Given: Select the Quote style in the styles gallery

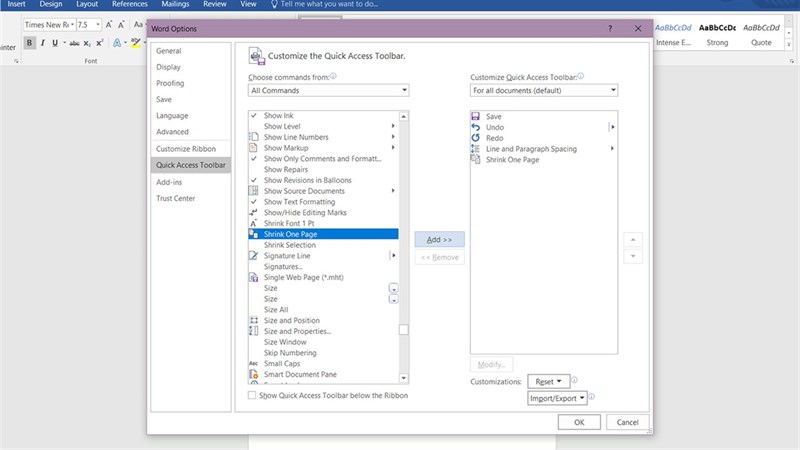Looking at the screenshot, I should pyautogui.click(x=761, y=35).
